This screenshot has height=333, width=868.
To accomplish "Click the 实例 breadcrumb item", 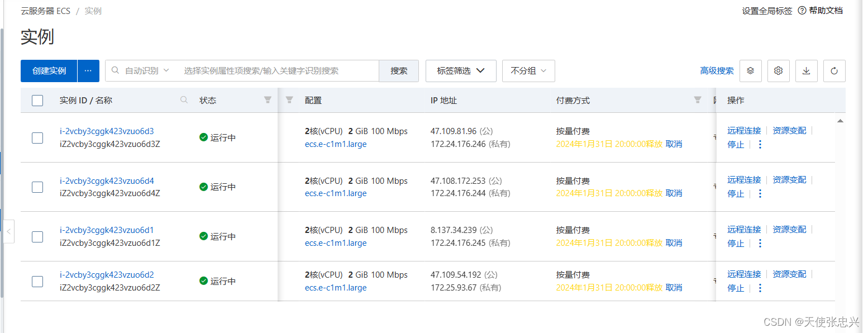I will pyautogui.click(x=93, y=11).
